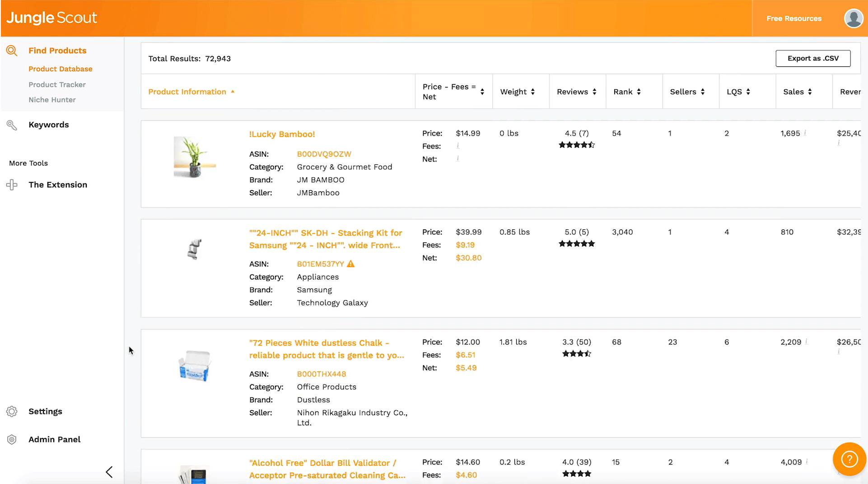The width and height of the screenshot is (868, 484).
Task: Click the Admin Panel shield icon
Action: click(12, 439)
